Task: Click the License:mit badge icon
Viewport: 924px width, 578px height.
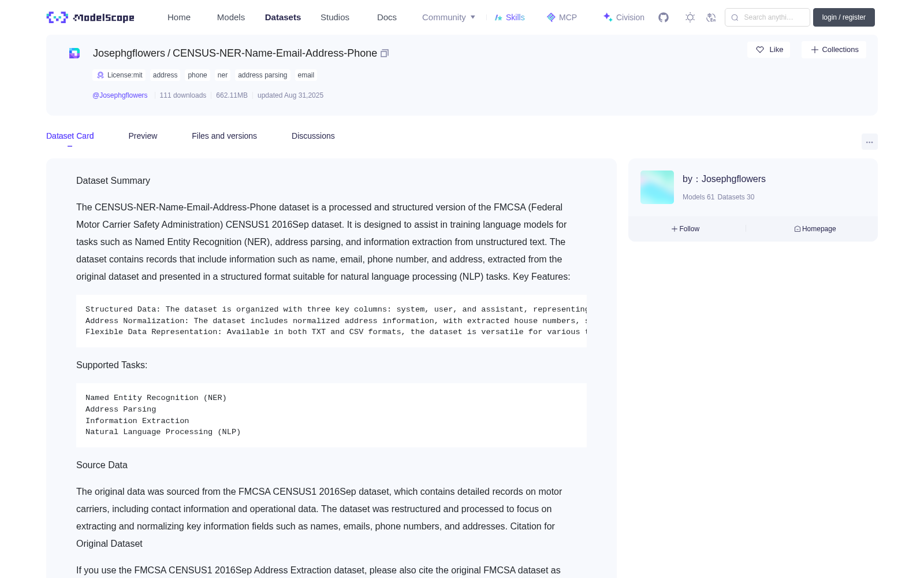Action: [x=100, y=75]
